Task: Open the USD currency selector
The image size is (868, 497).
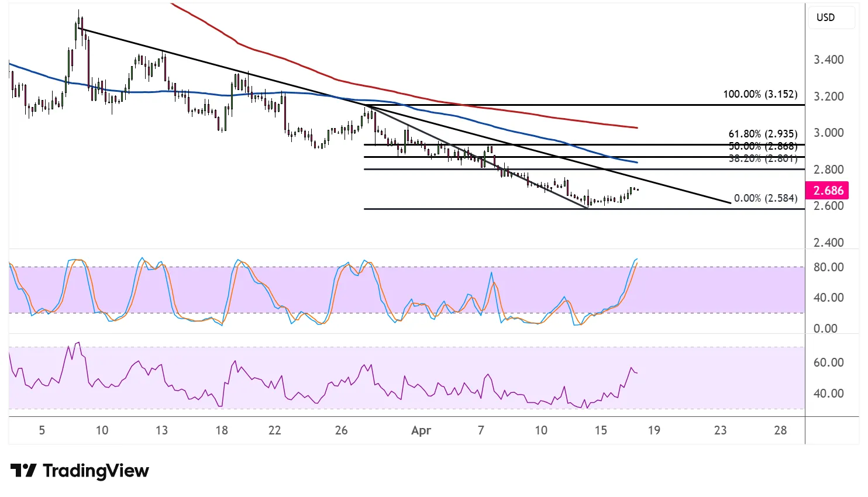Action: tap(825, 18)
